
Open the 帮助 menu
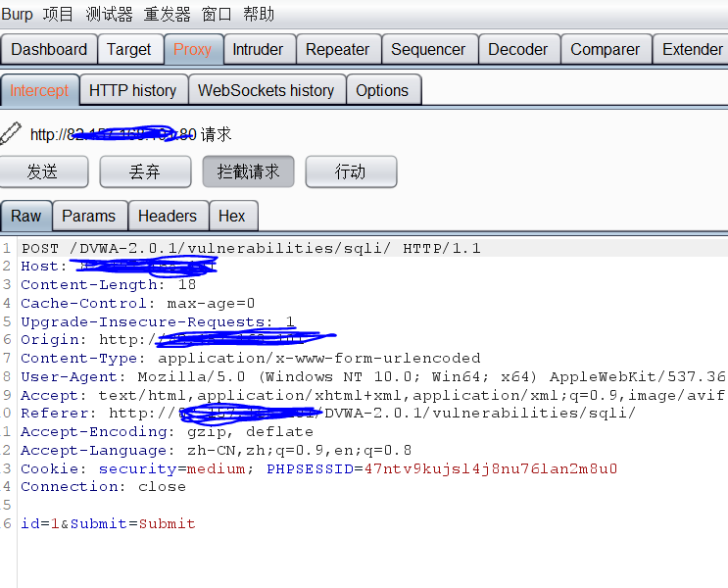click(259, 14)
